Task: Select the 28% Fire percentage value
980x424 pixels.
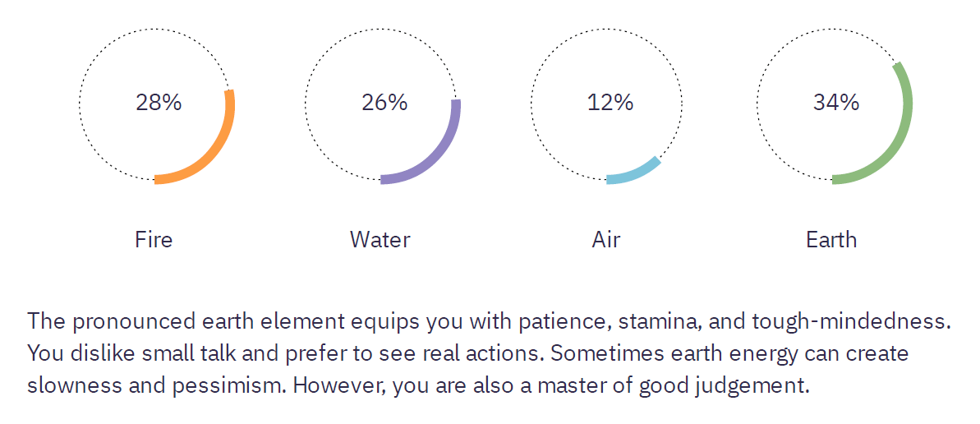Action: [x=159, y=103]
